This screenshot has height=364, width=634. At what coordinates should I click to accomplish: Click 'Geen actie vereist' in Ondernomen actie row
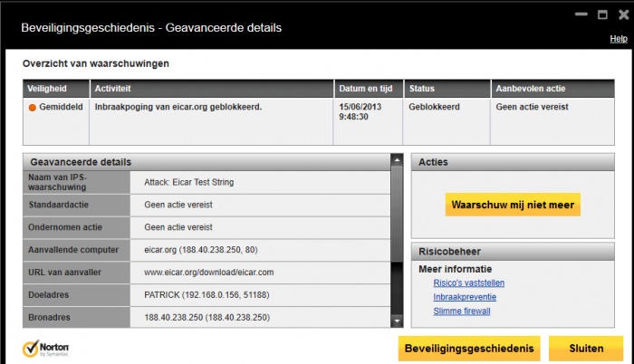point(178,227)
